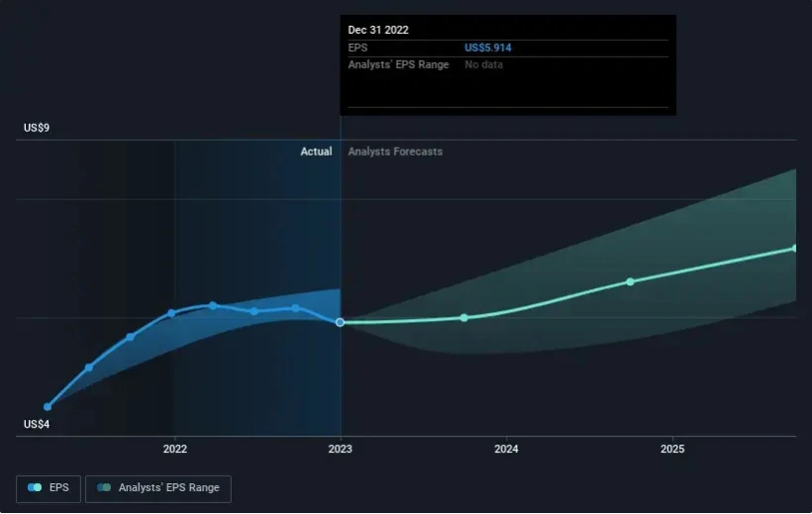The height and width of the screenshot is (514, 812).
Task: Toggle the EPS legend item
Action: click(50, 488)
